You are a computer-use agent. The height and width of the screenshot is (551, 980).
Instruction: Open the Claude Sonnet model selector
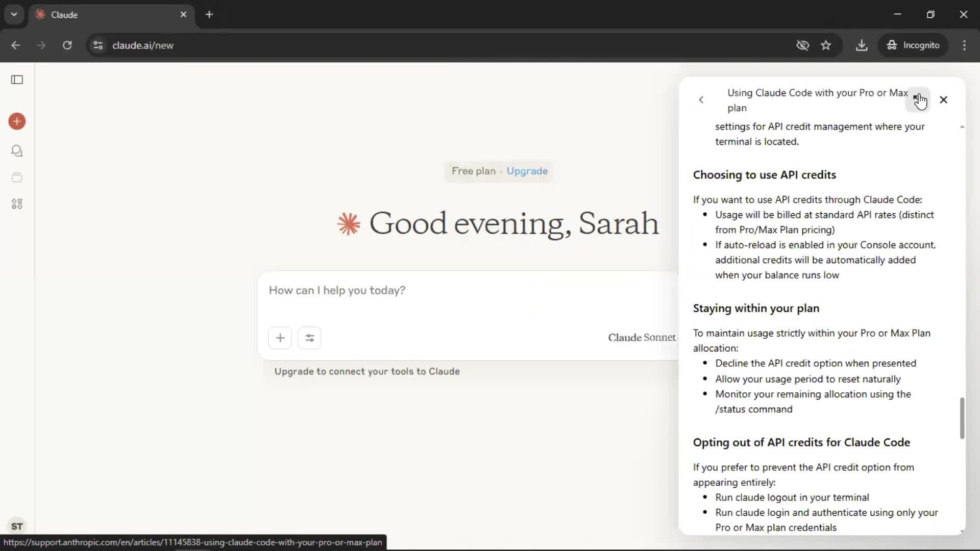point(643,338)
